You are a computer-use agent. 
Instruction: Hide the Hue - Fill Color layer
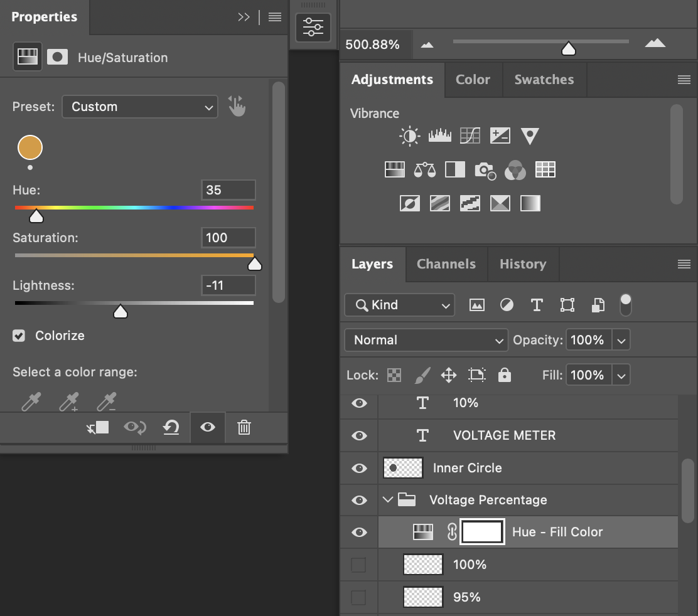coord(359,532)
